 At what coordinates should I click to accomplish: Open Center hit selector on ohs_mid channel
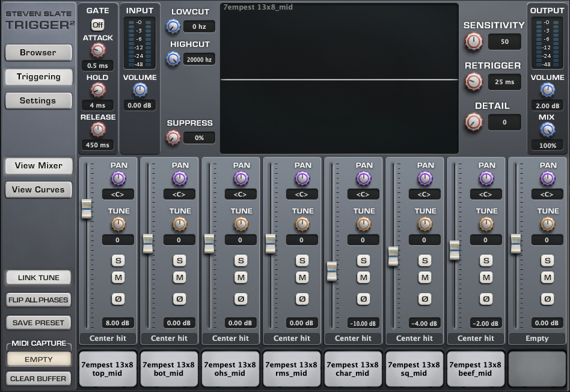pos(230,338)
